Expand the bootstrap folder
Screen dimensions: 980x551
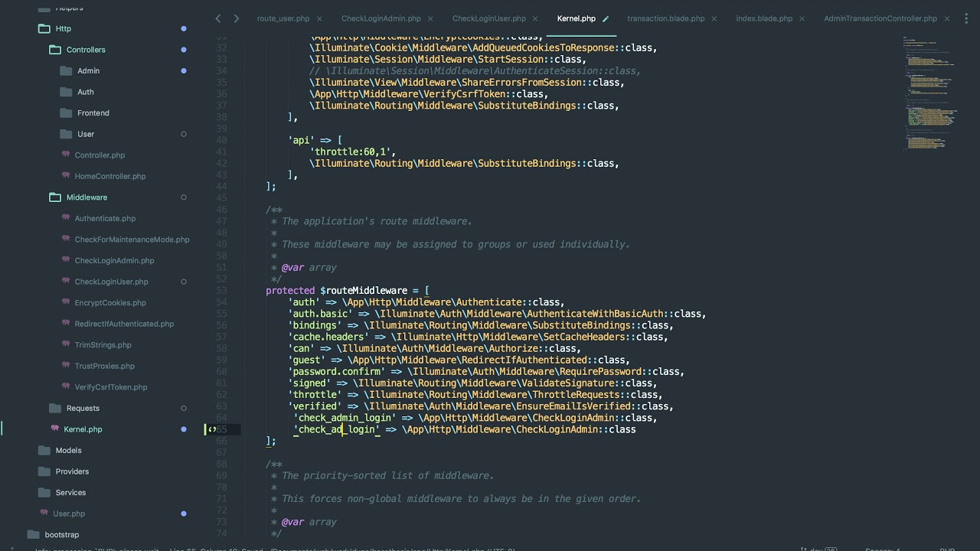click(x=53, y=534)
